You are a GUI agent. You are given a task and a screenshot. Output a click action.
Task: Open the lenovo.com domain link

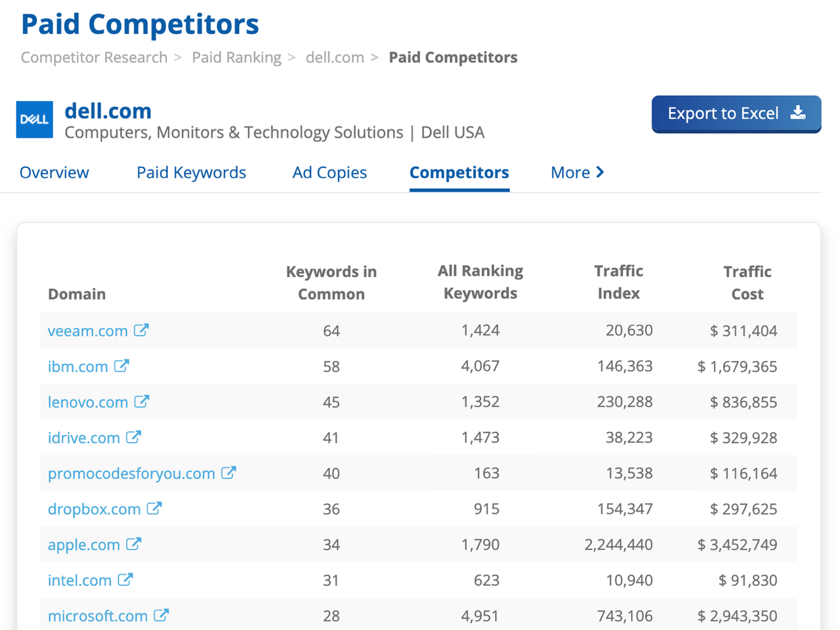pos(88,402)
